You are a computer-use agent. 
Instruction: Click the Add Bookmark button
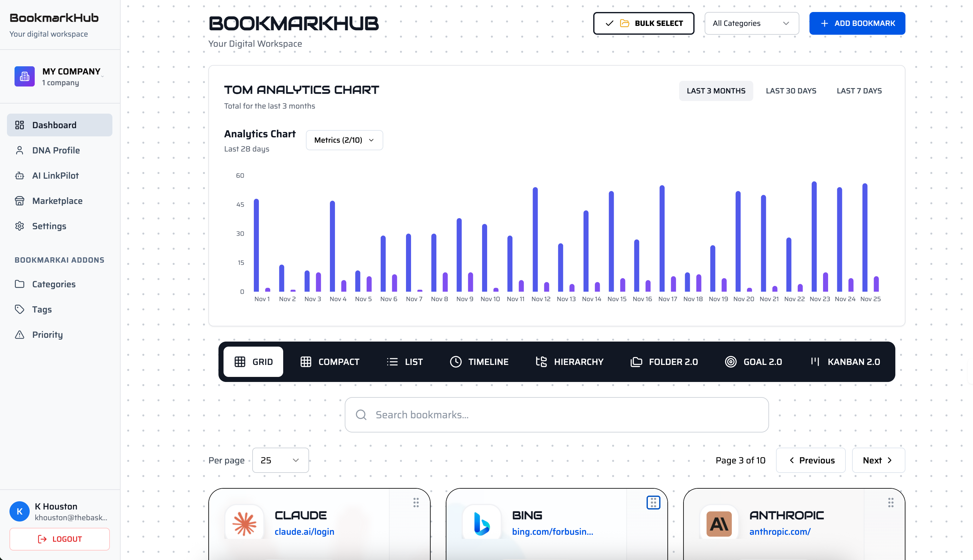point(857,23)
